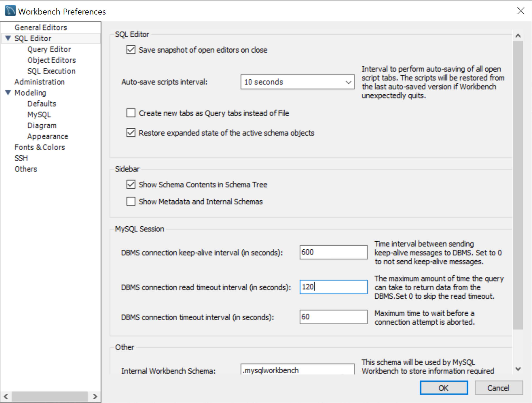Close the Workbench Preferences dialog

point(521,11)
